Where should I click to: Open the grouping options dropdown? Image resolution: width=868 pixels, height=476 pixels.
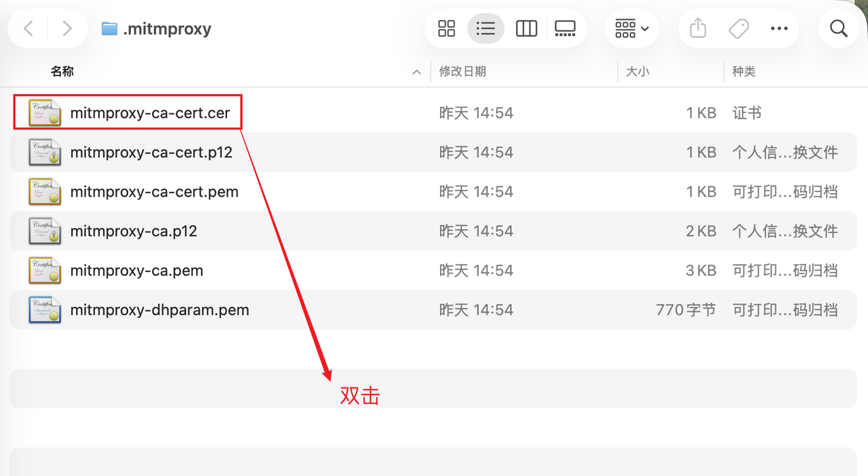(631, 28)
